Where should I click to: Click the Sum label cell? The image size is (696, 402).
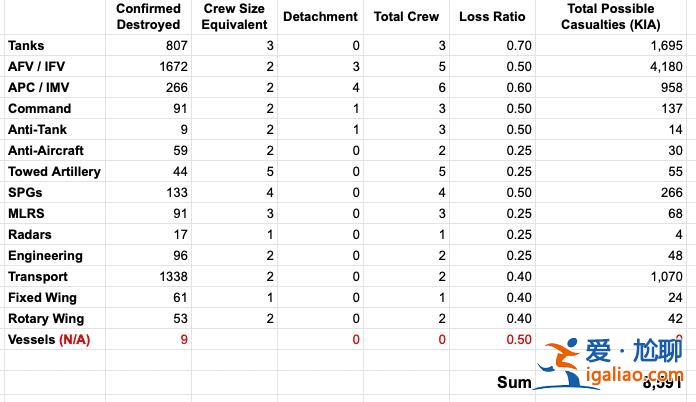(514, 382)
